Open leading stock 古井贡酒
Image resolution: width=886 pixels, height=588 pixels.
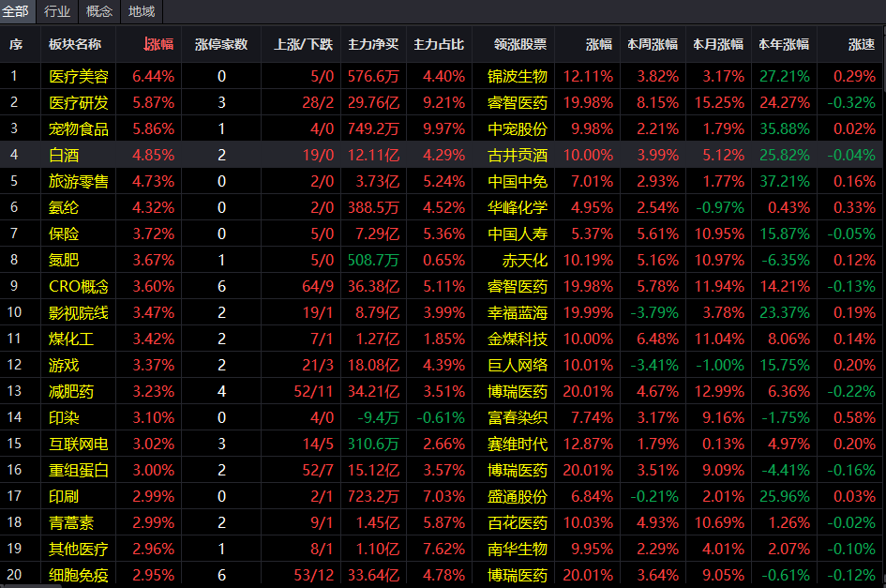pos(518,155)
